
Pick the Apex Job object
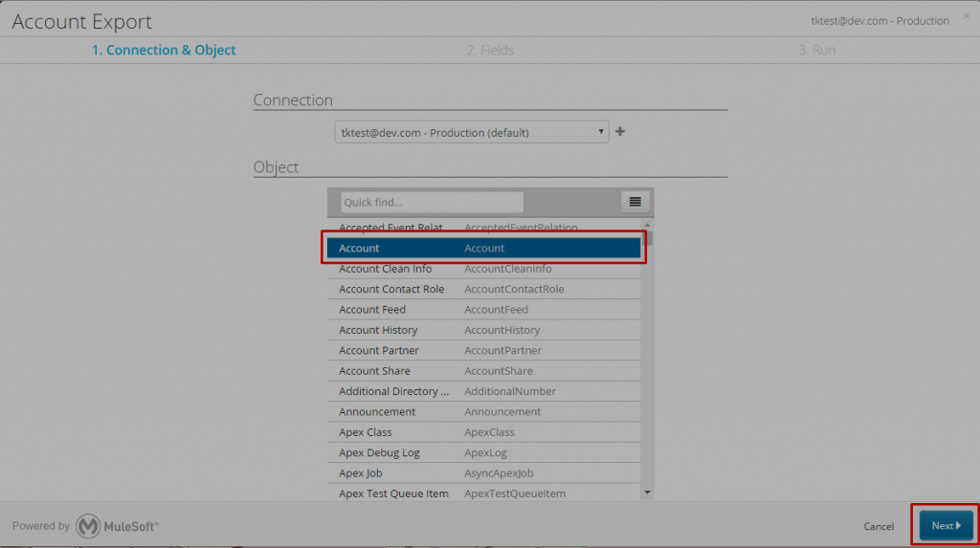click(483, 473)
